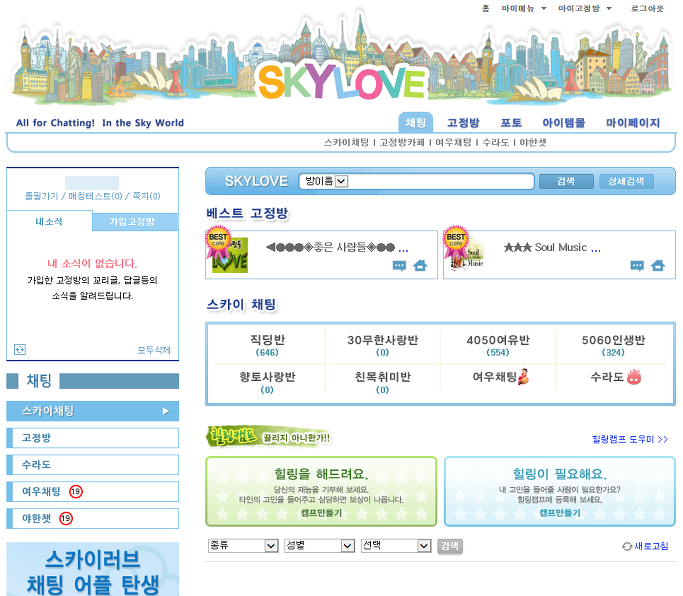This screenshot has height=596, width=683.
Task: Click 캠프만들기 under 힐링이 필요해요
Action: [560, 513]
